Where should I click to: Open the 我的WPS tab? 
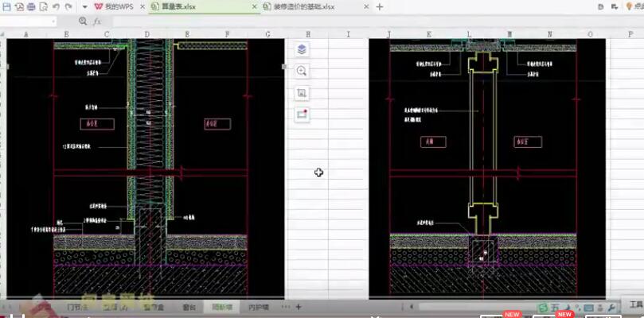tap(115, 7)
